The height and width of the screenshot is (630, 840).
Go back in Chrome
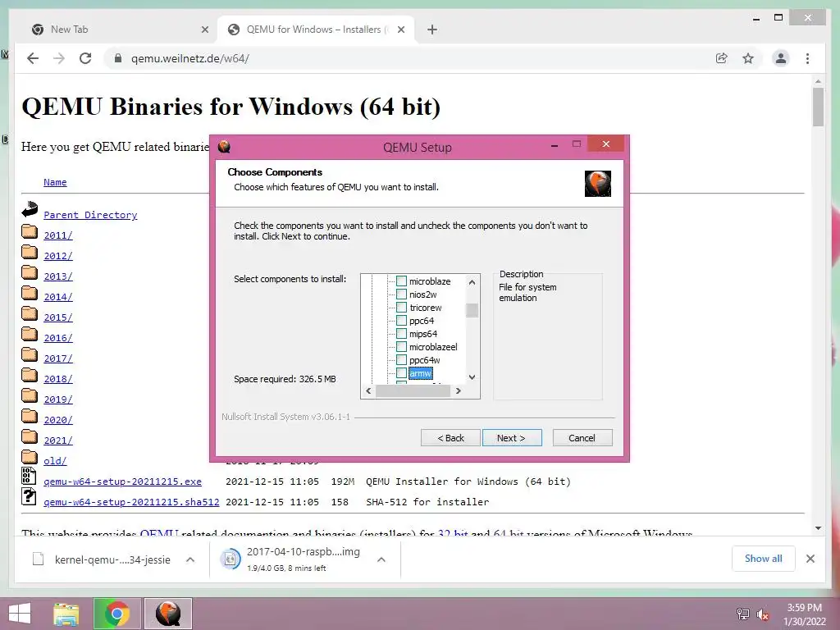(x=33, y=58)
